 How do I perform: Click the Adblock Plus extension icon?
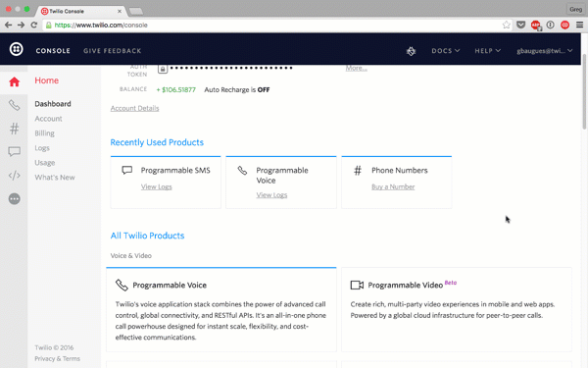[x=536, y=26]
